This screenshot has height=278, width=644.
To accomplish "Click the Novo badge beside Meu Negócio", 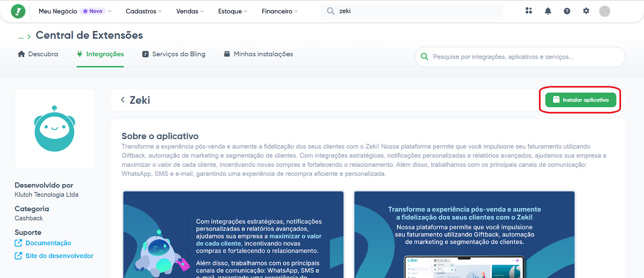I will coord(93,11).
